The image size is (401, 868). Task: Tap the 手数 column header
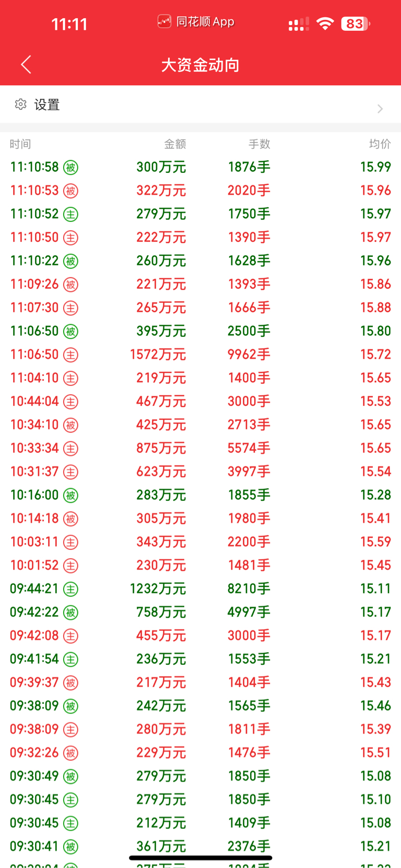click(260, 144)
